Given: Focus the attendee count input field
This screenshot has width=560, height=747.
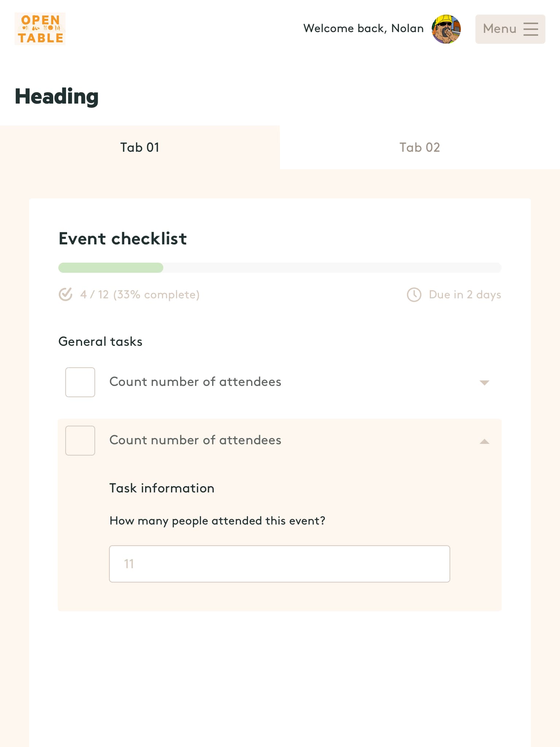Looking at the screenshot, I should [279, 564].
